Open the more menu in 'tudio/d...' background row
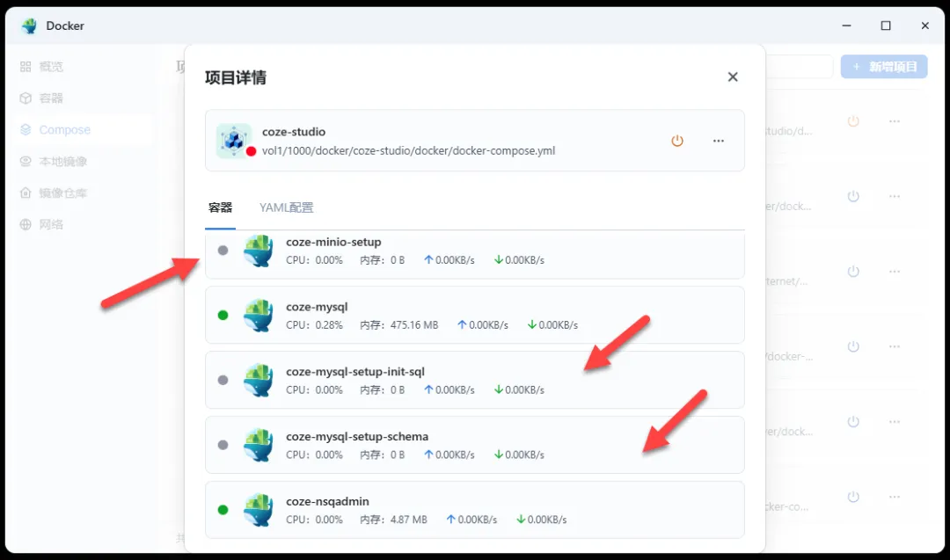The width and height of the screenshot is (950, 560). pyautogui.click(x=895, y=121)
